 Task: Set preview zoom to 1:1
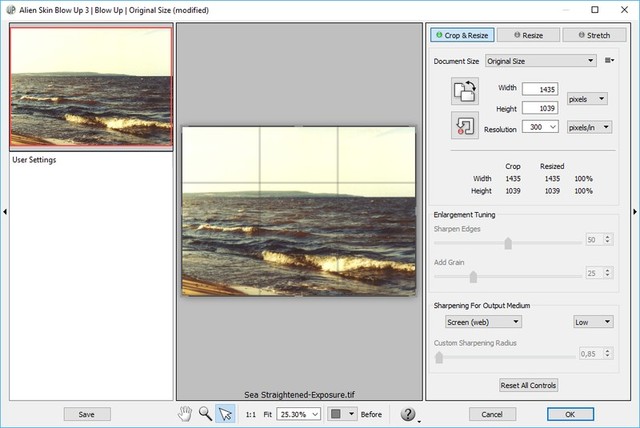[x=252, y=414]
